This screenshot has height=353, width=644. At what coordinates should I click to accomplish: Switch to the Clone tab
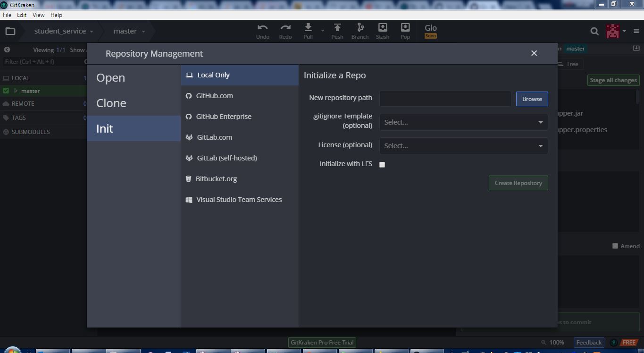(111, 103)
